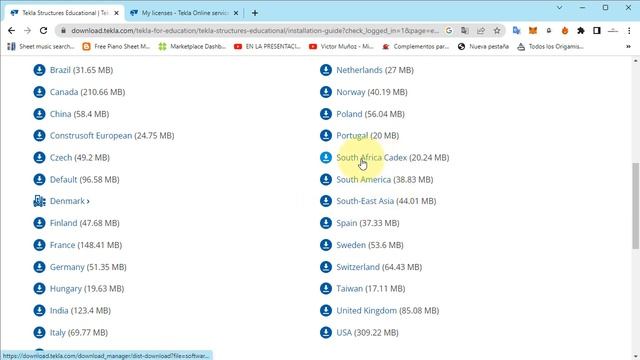Click the download icon beside India
Viewport: 640px width, 360px height.
tap(39, 311)
